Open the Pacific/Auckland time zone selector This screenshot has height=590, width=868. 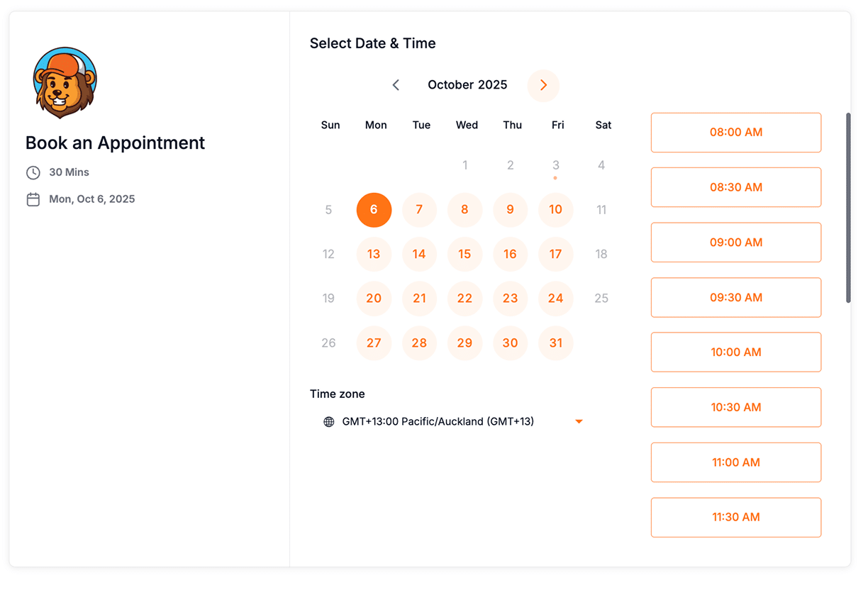coord(438,422)
